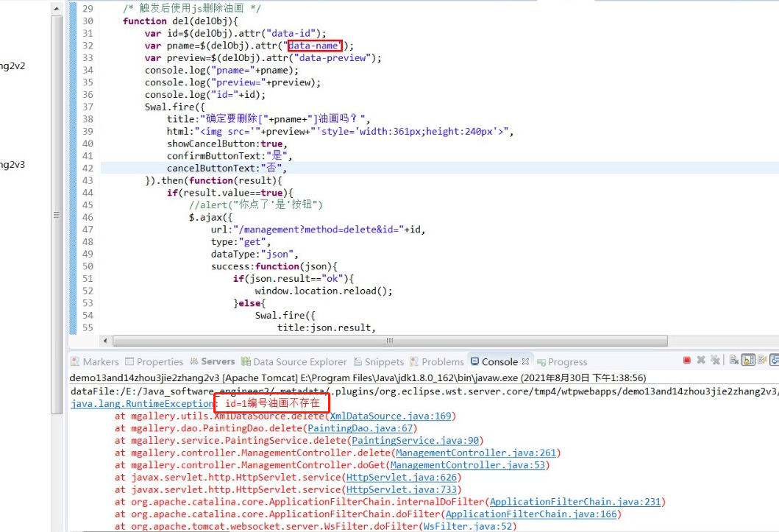This screenshot has height=532, width=779.
Task: Click the editor horizontal scrollbar thumb
Action: [x=390, y=341]
